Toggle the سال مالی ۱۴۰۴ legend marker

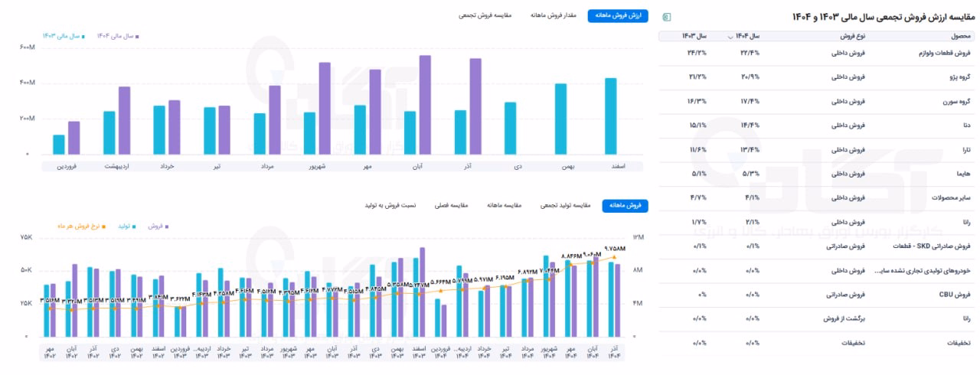click(116, 35)
